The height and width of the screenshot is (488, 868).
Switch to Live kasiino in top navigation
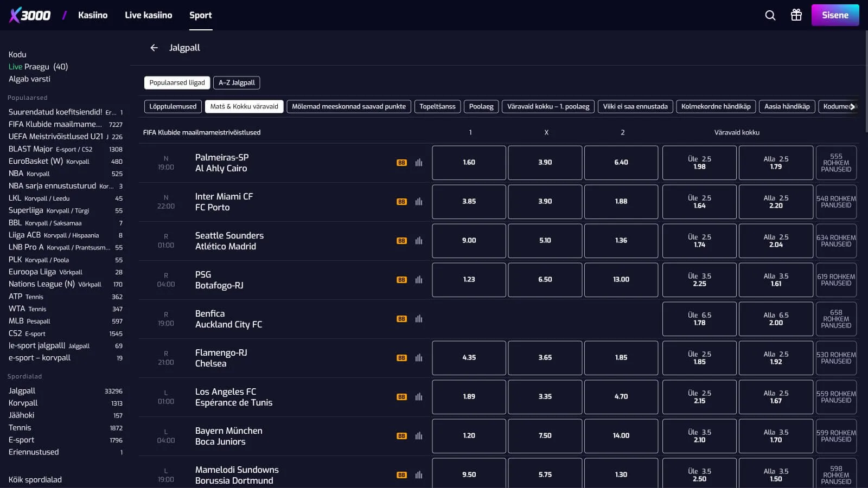pos(148,15)
